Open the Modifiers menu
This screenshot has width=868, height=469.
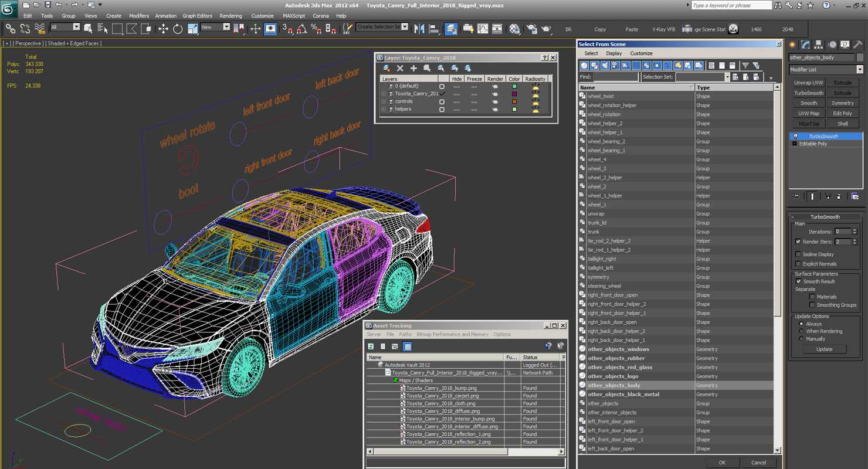(x=139, y=16)
